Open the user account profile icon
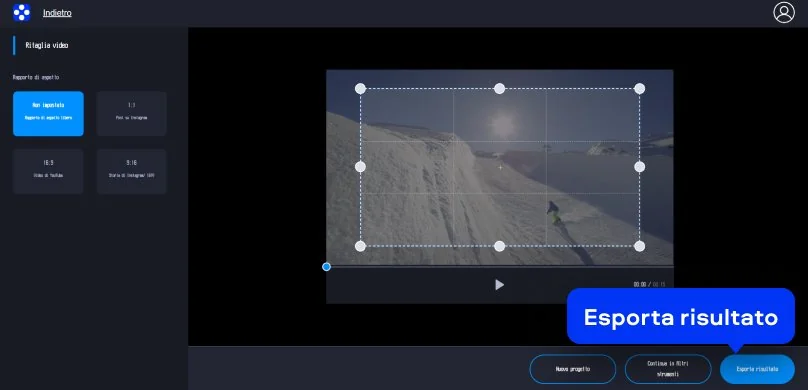 784,13
